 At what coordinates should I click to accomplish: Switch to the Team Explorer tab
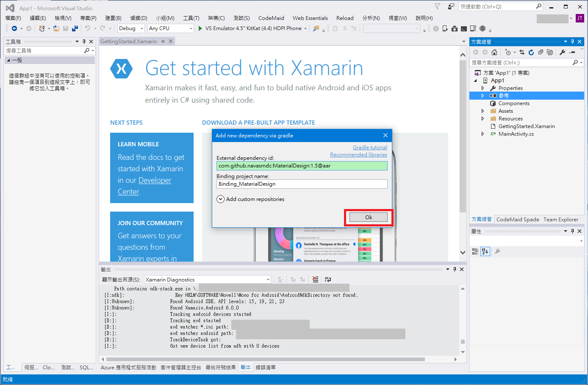click(561, 219)
